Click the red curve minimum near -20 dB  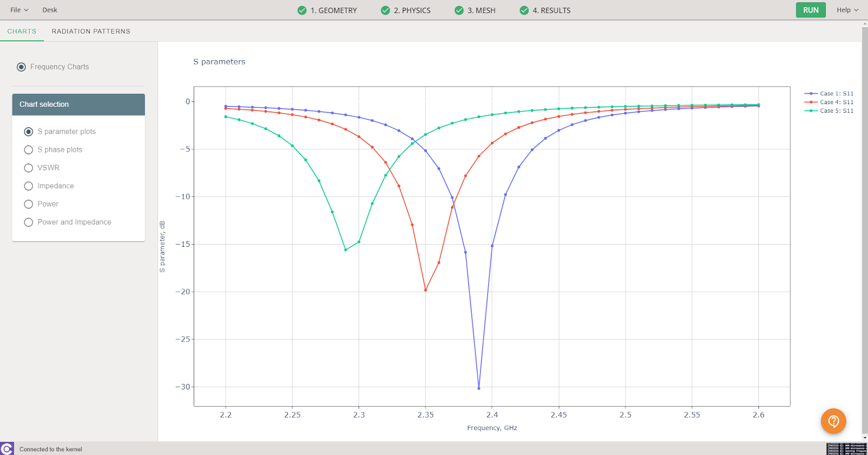tap(425, 290)
